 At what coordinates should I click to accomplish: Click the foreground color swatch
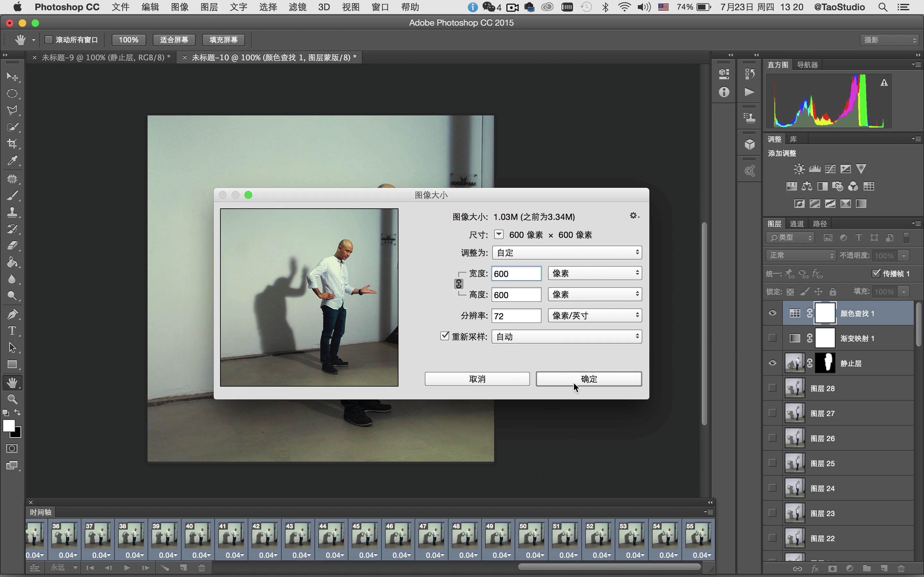click(8, 425)
